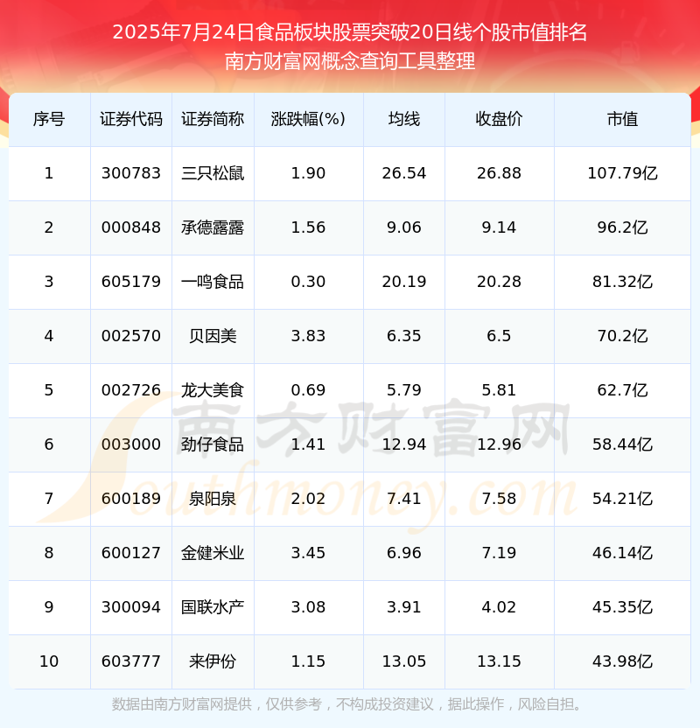This screenshot has width=700, height=728.
Task: Select stock name 一鸣食品
Action: click(x=213, y=282)
